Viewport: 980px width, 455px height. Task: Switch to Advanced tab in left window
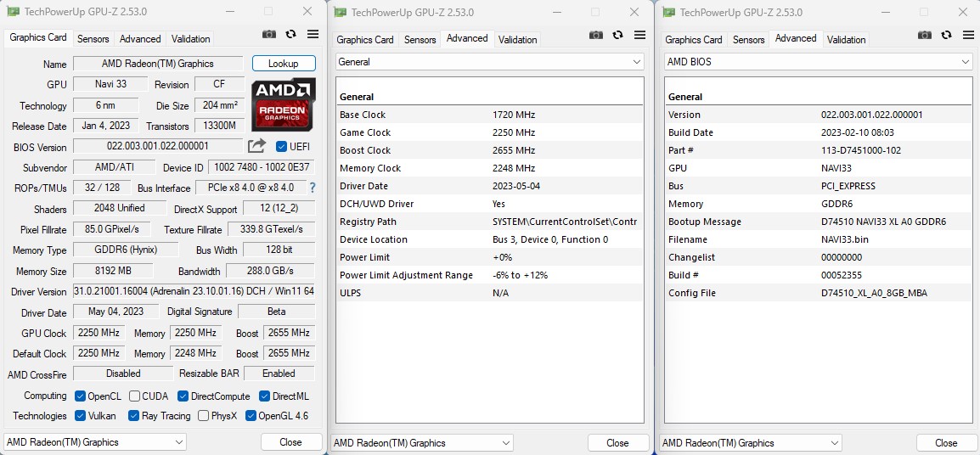[x=140, y=39]
